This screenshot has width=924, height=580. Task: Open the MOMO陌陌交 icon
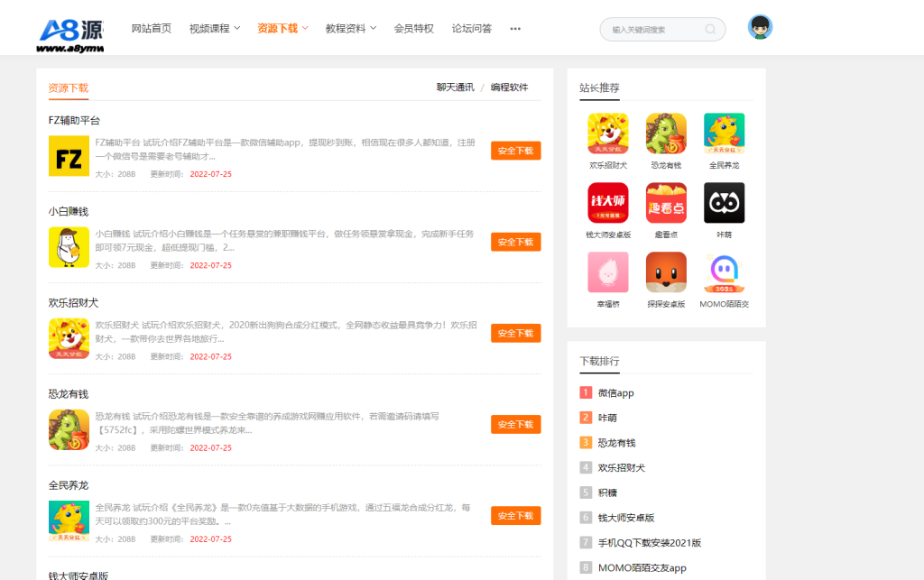click(725, 272)
